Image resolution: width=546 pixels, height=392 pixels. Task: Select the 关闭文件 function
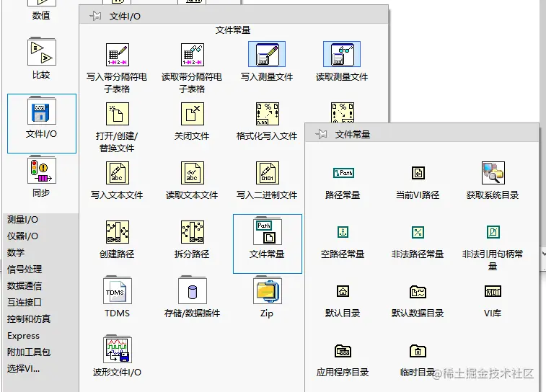click(192, 114)
